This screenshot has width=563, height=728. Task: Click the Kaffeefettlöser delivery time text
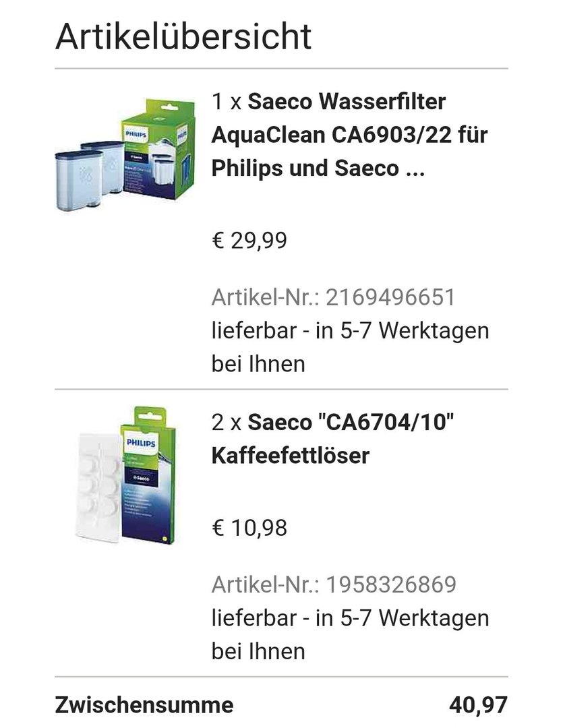(x=350, y=635)
